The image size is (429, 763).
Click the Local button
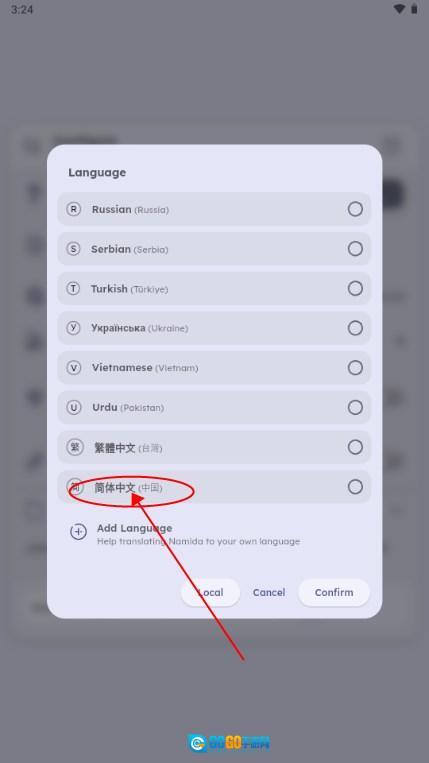coord(211,592)
